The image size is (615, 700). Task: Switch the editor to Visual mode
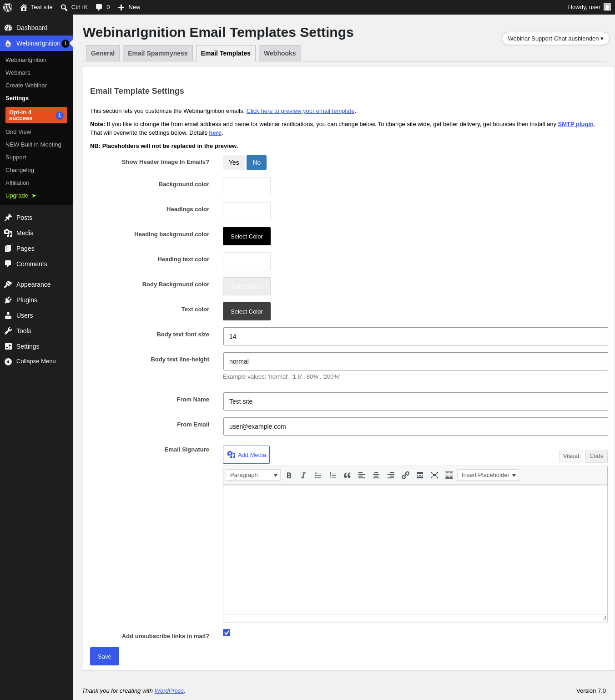(571, 456)
